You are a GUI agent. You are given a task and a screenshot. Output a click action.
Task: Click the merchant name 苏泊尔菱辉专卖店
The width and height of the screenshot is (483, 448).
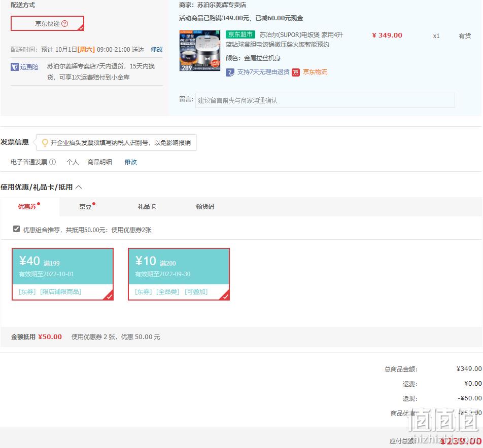point(222,5)
